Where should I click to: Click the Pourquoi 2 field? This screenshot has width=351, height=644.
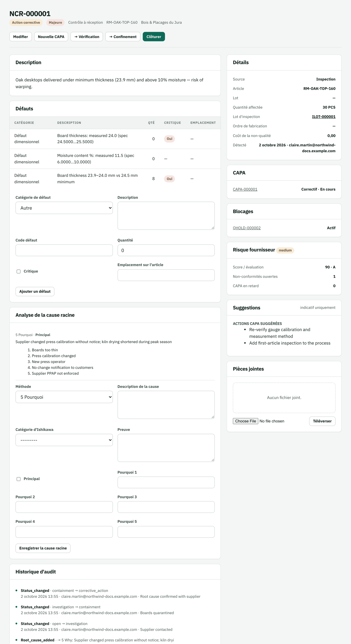[x=64, y=507]
